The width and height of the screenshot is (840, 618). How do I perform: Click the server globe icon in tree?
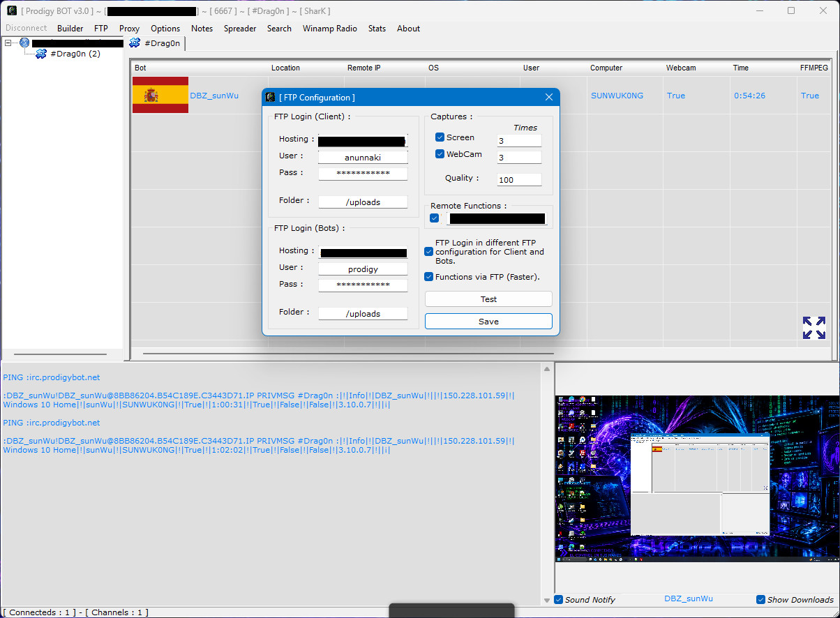24,43
